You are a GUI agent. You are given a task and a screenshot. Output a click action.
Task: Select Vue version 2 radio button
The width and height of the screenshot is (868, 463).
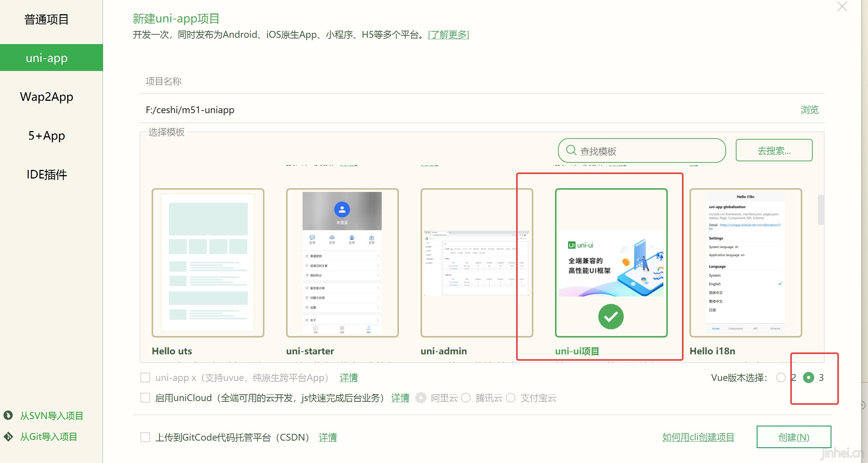[781, 377]
